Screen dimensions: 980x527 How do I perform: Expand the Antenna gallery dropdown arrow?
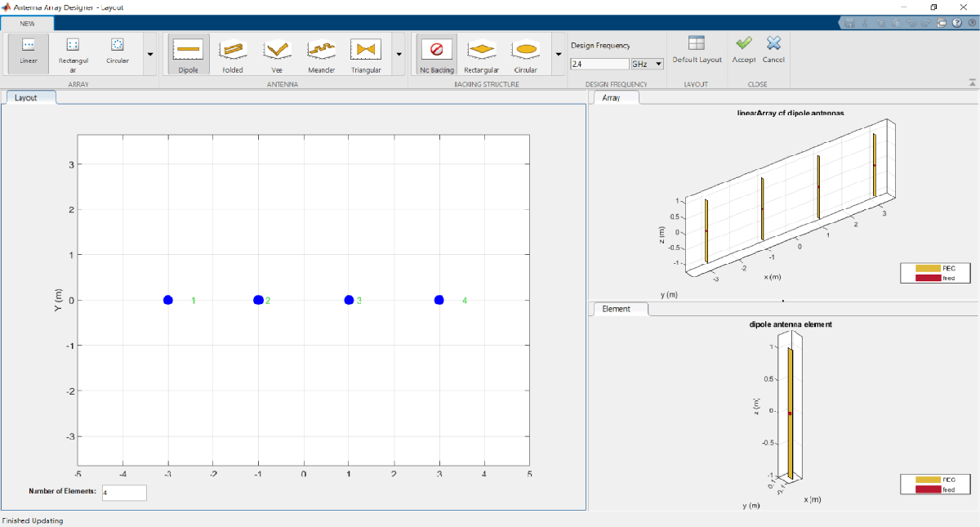point(399,55)
